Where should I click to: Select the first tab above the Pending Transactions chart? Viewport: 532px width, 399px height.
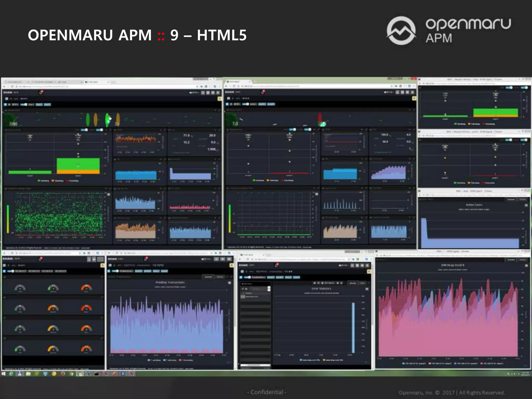tap(208, 277)
